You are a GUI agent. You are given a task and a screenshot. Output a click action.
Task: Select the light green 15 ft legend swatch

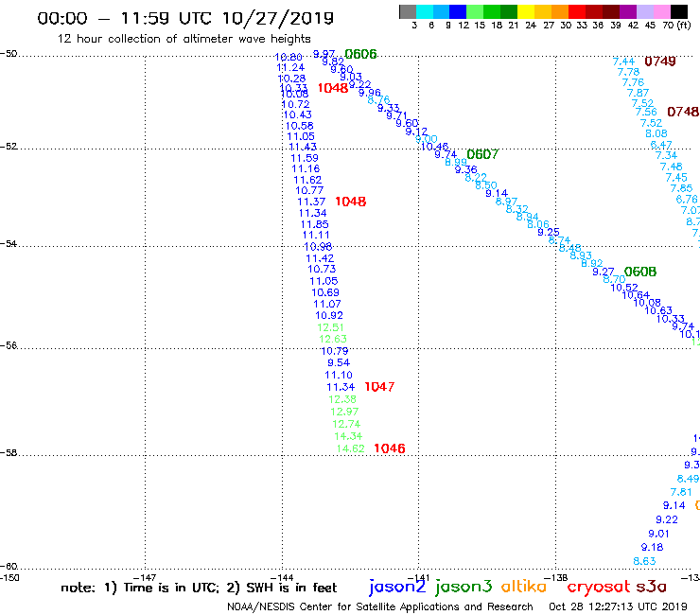tap(475, 11)
